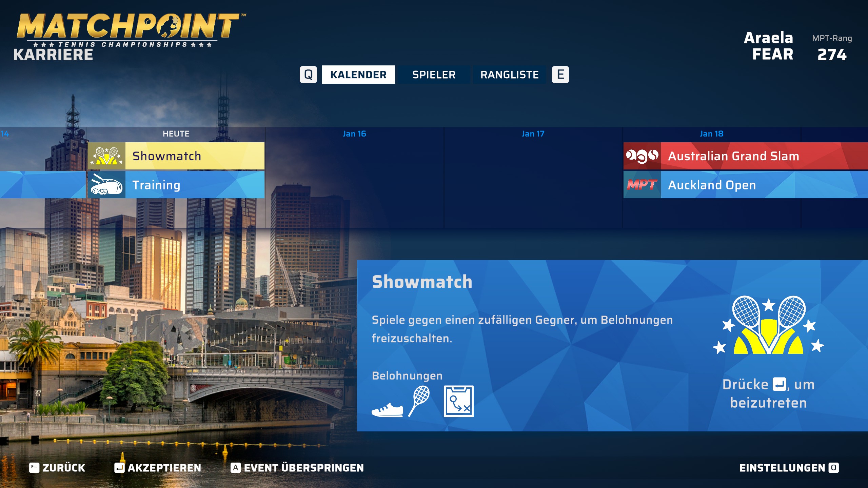Open the Rangliste tab

(510, 75)
